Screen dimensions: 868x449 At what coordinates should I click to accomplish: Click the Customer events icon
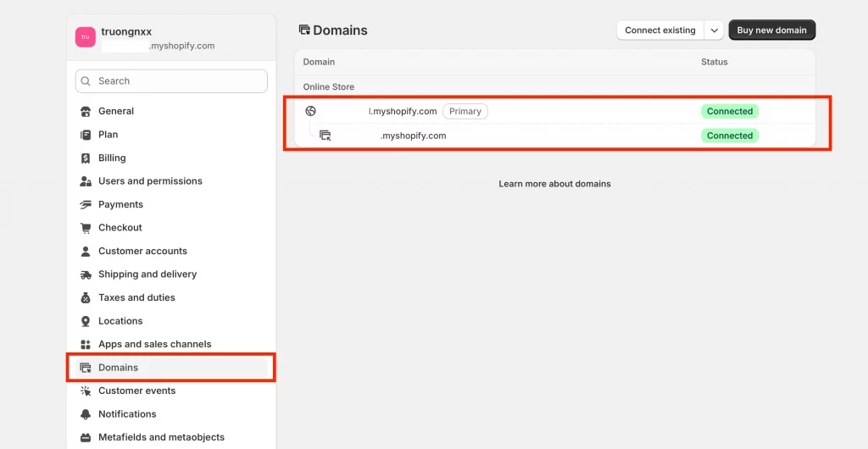pyautogui.click(x=86, y=391)
